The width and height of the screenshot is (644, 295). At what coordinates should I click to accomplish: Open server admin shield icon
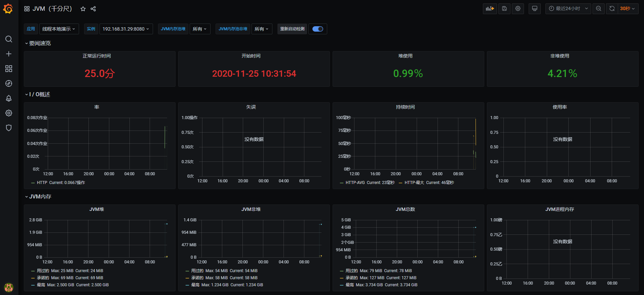point(9,128)
